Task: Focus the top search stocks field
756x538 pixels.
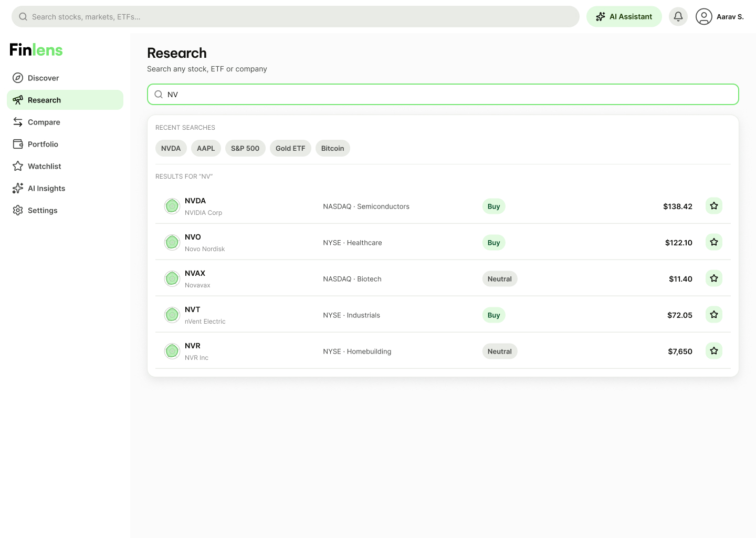Action: 296,17
